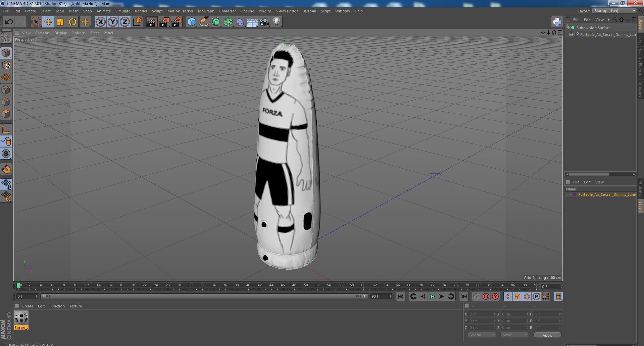The height and width of the screenshot is (346, 644).
Task: Switch to Points mode
Action: coord(6,90)
